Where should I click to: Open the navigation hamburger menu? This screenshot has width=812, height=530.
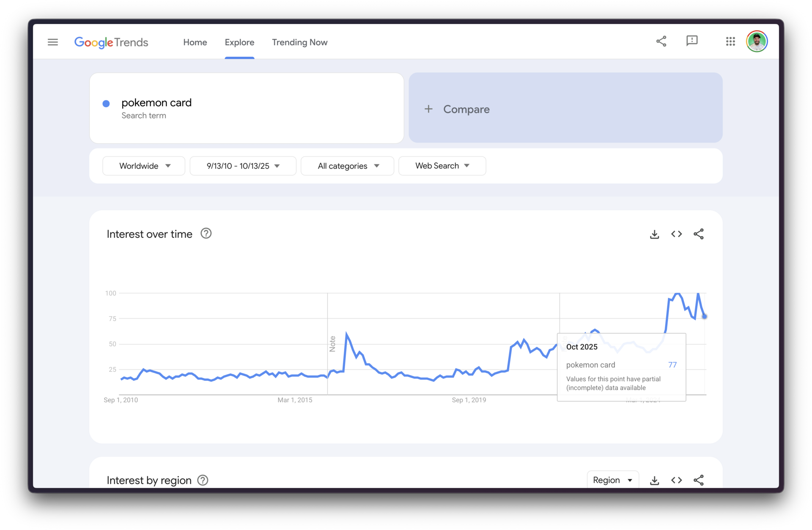53,42
